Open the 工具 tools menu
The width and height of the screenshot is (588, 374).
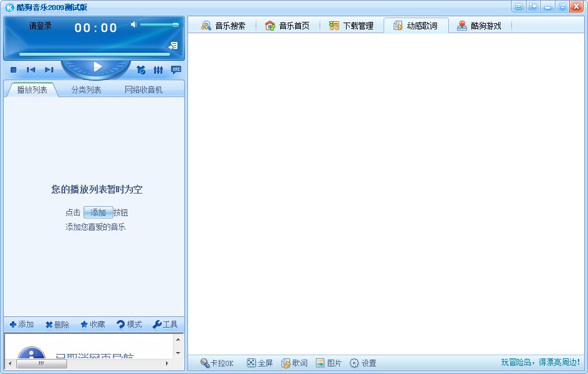pos(165,325)
